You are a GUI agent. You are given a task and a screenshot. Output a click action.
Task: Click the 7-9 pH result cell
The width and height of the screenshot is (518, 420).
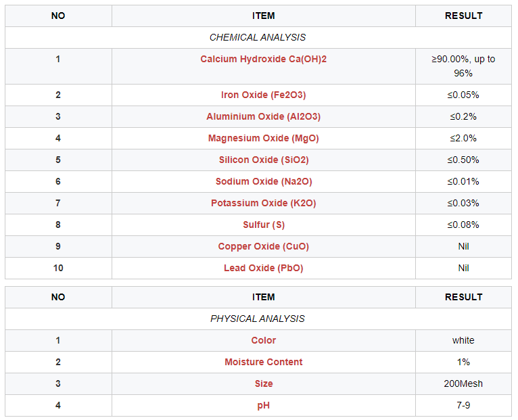point(463,405)
